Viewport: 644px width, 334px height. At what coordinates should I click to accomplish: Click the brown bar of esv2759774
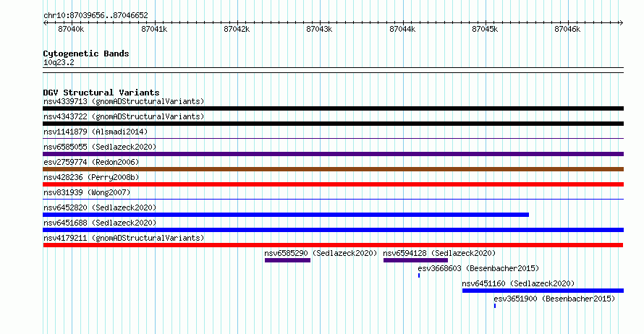333,169
